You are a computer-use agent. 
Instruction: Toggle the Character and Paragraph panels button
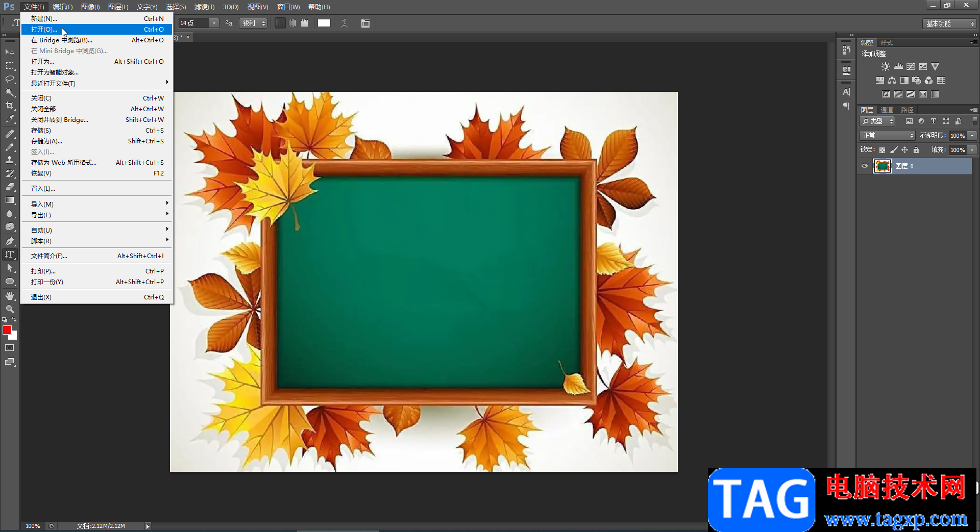[x=365, y=23]
